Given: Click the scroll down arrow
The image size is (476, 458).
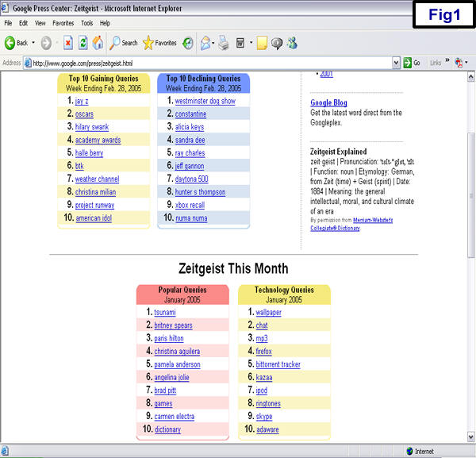Looking at the screenshot, I should point(470,437).
